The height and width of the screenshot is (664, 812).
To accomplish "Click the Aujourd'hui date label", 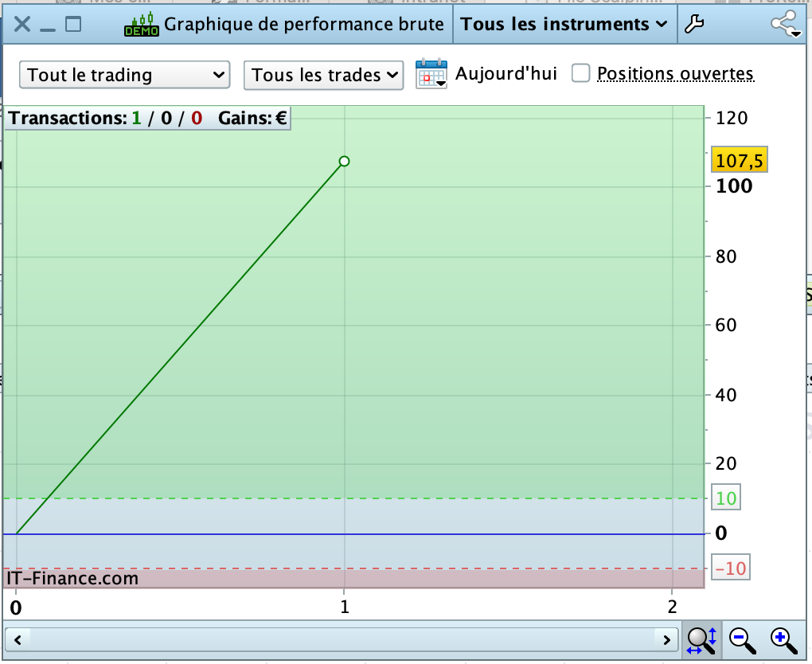I will coord(506,73).
